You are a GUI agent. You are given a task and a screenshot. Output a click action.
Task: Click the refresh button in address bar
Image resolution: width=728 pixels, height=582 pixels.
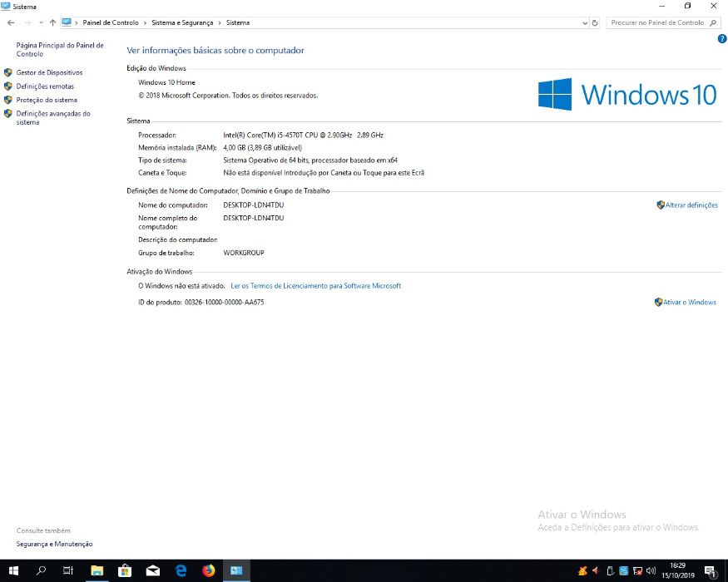[595, 22]
